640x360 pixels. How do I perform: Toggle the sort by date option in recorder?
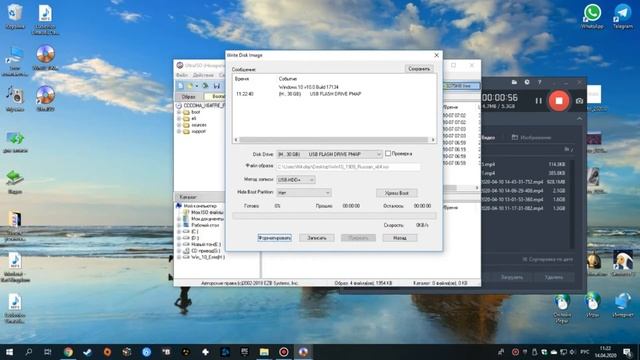click(547, 260)
